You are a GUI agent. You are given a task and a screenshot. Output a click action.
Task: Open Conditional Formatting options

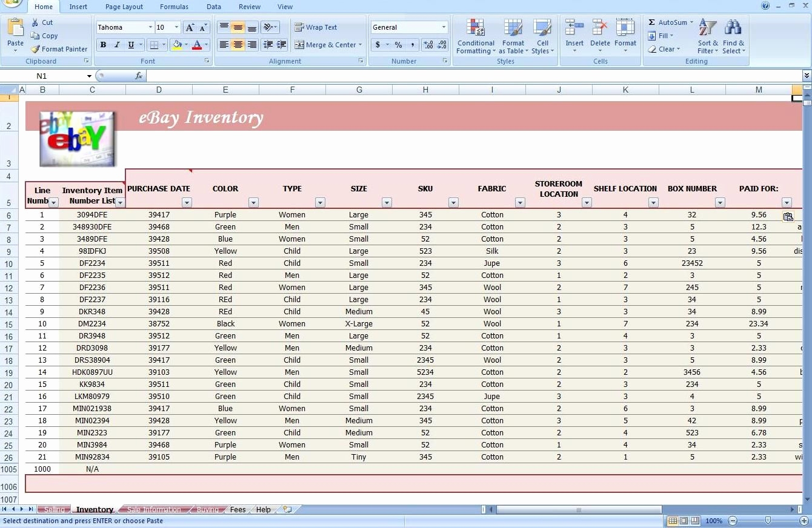click(x=476, y=36)
